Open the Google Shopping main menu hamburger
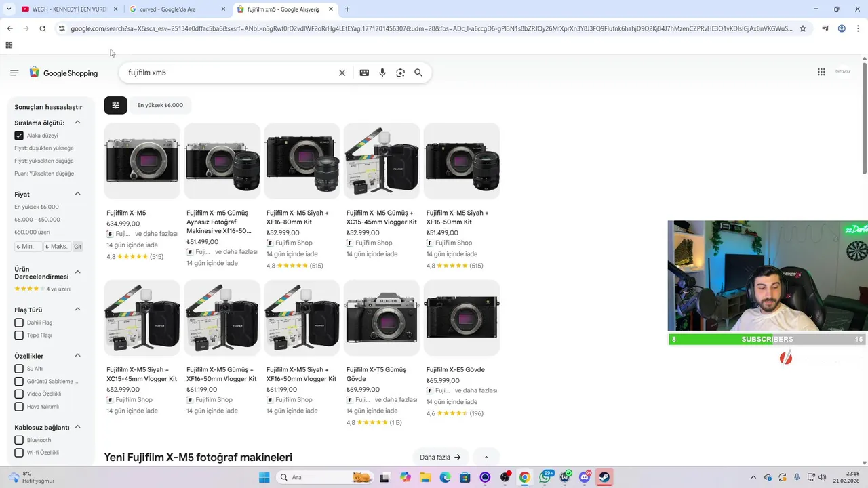 (14, 73)
